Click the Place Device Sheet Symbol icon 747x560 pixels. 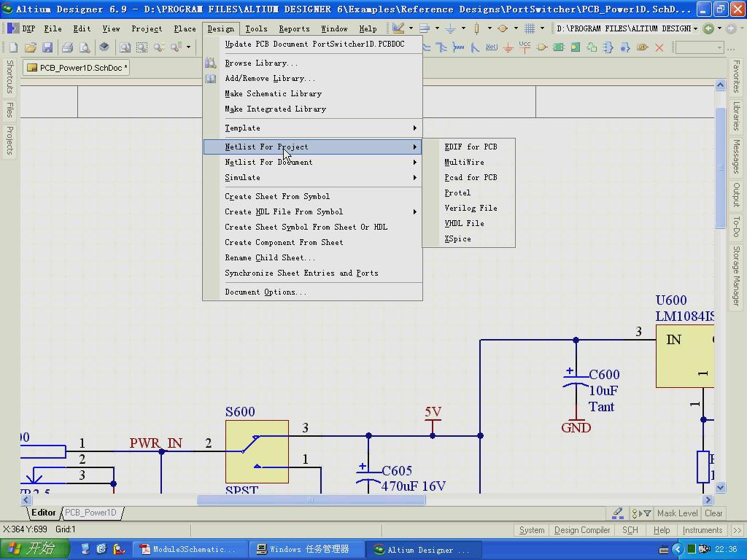tap(592, 47)
